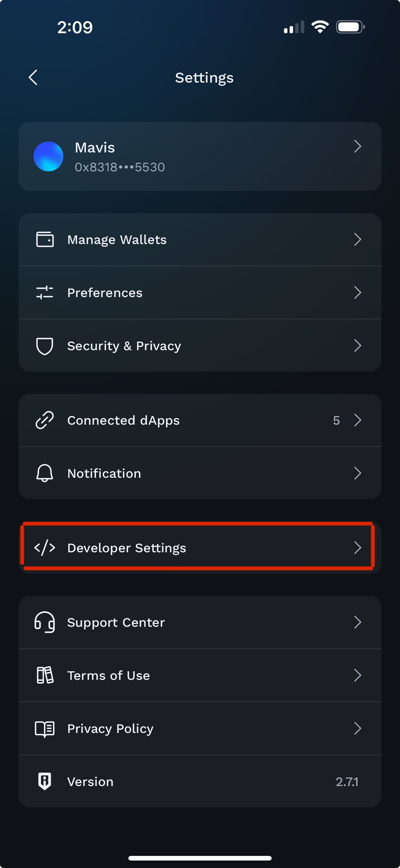Open the Developer Settings row

[x=200, y=548]
